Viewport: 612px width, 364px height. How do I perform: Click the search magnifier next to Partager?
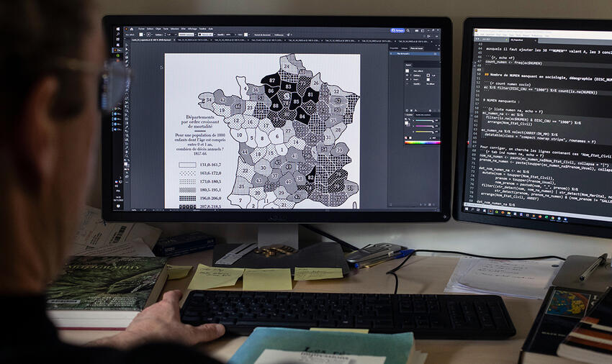pos(408,30)
